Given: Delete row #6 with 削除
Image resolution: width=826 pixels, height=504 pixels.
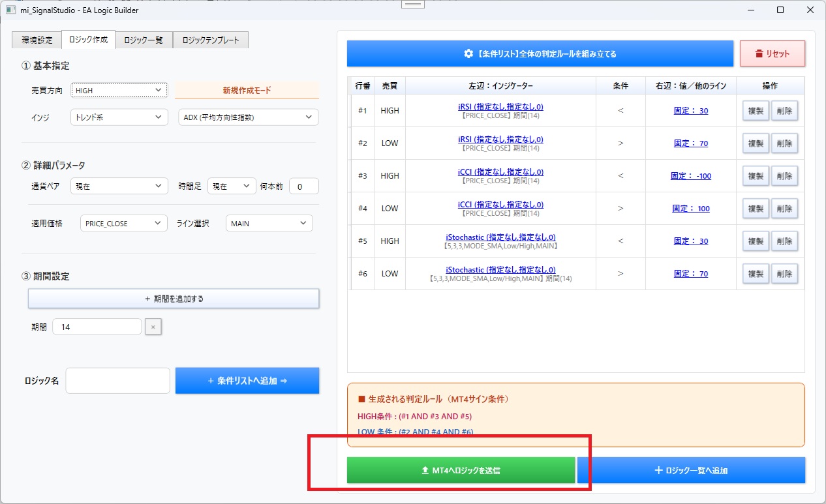Looking at the screenshot, I should point(784,274).
